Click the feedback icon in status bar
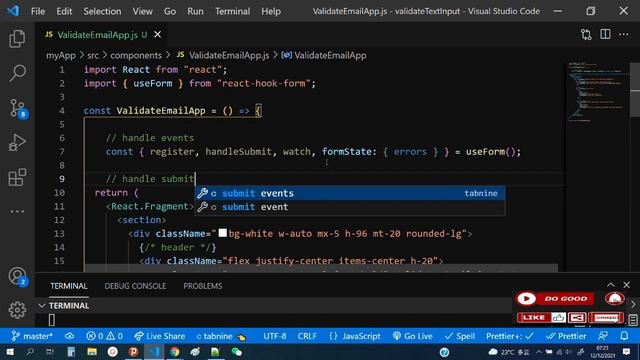The height and width of the screenshot is (360, 640). point(603,336)
